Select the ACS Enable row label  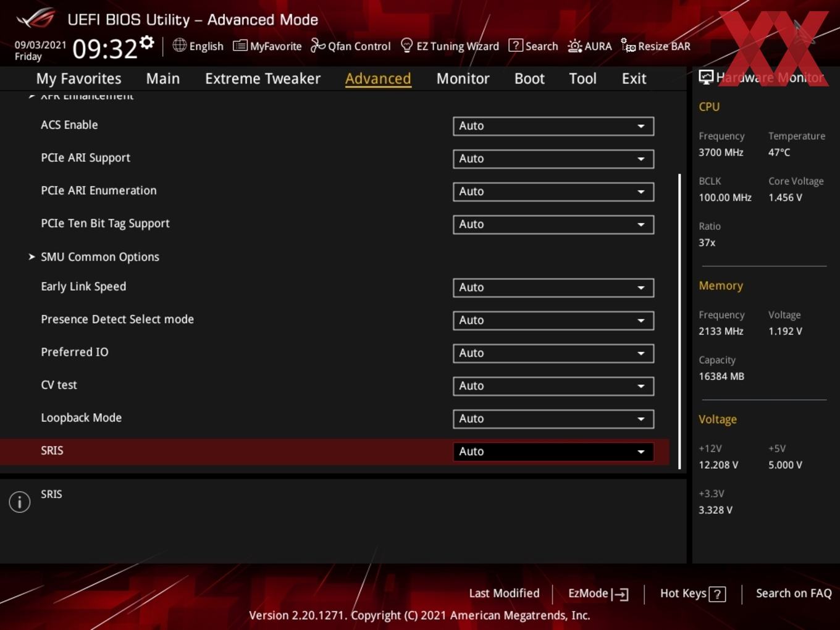[x=69, y=125]
